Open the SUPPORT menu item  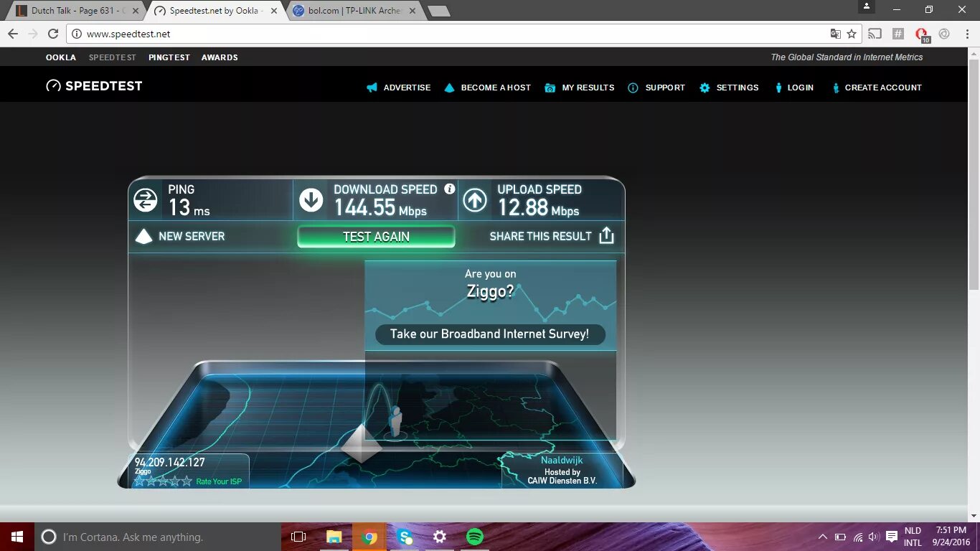tap(656, 88)
